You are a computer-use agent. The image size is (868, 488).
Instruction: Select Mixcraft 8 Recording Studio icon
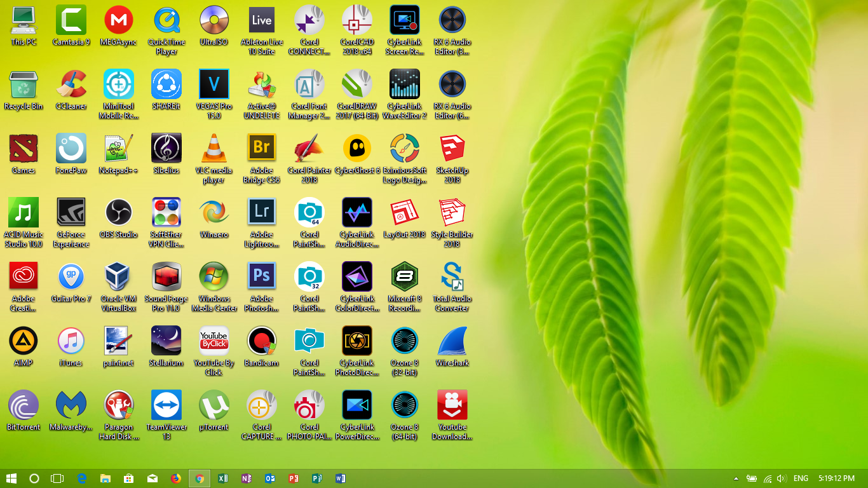(x=405, y=276)
